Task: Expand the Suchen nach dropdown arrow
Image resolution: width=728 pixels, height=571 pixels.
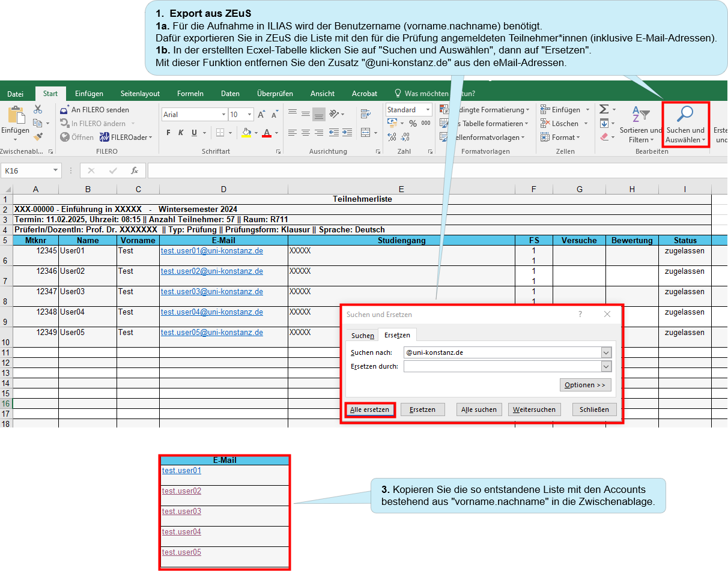Action: click(606, 353)
